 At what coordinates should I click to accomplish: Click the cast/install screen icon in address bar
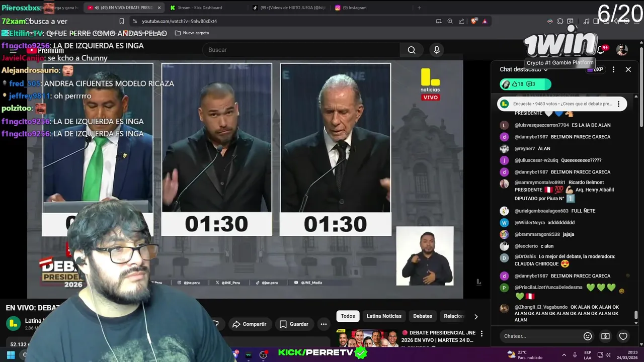[x=439, y=21]
